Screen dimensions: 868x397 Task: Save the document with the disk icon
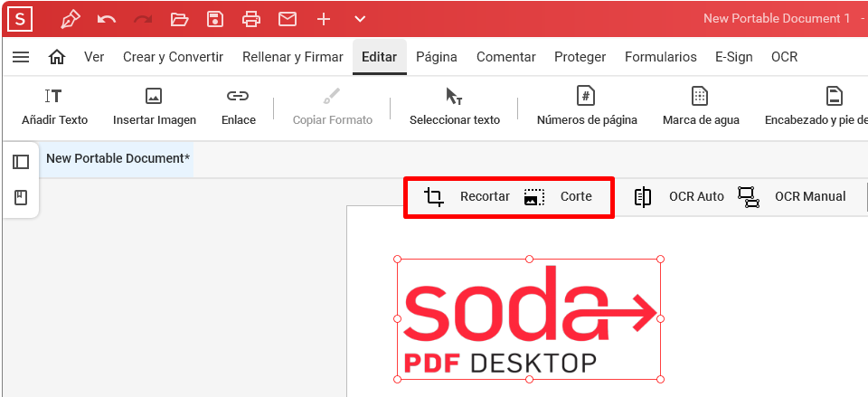(x=215, y=19)
